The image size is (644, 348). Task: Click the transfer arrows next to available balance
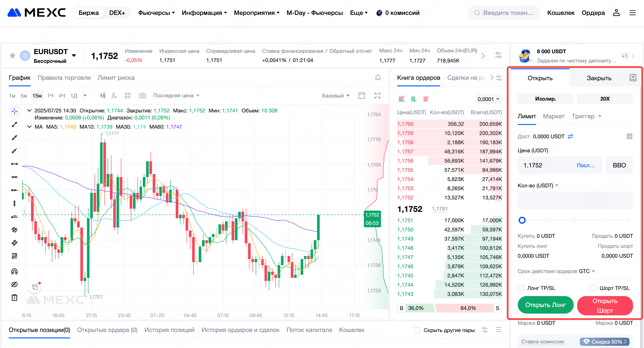point(571,136)
